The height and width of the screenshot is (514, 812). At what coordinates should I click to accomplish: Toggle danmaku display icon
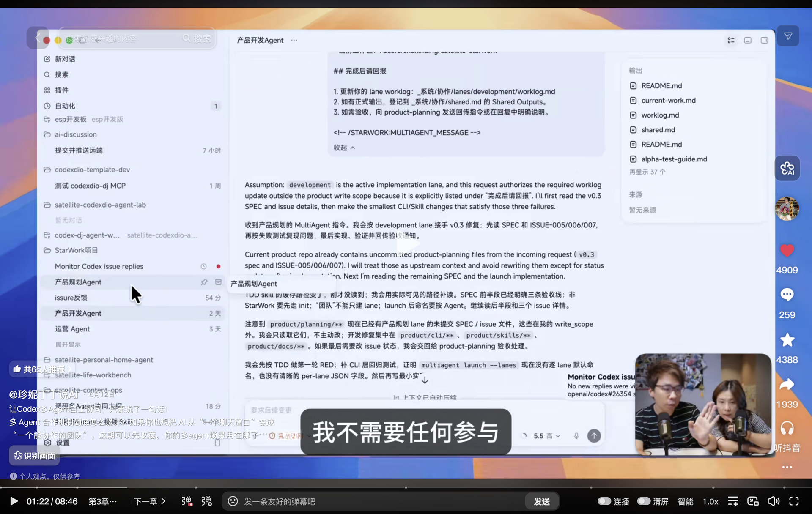187,501
